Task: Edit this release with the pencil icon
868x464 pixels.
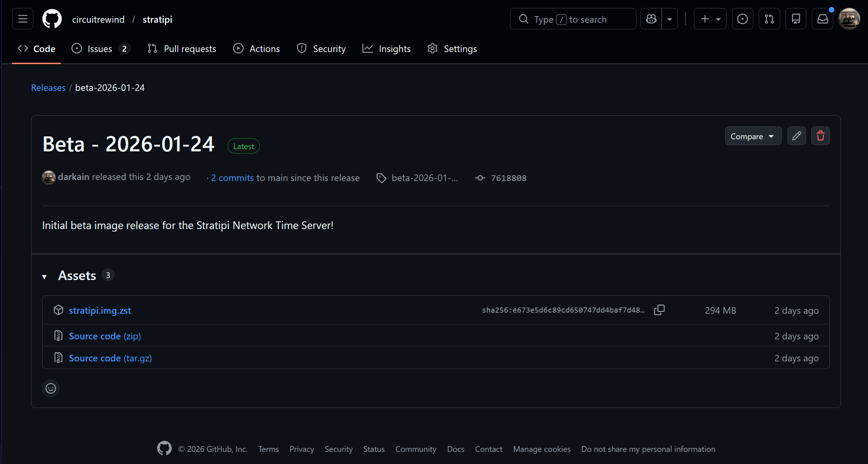Action: pyautogui.click(x=797, y=136)
